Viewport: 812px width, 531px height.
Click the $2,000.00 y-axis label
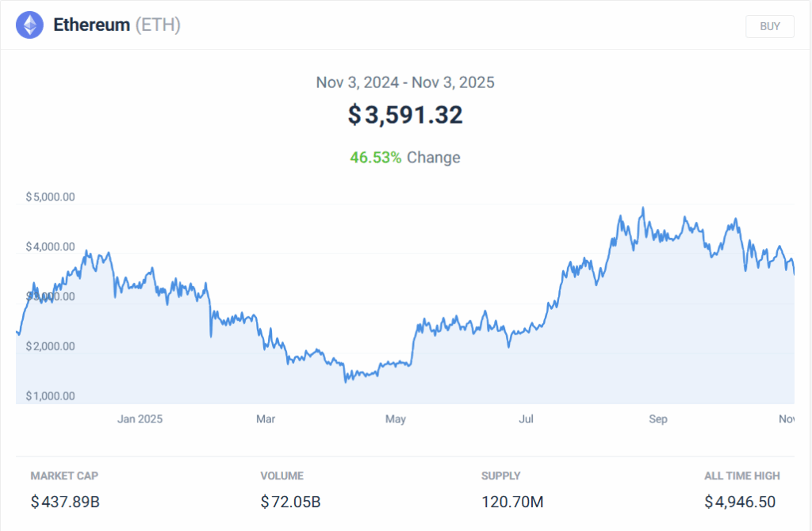pos(50,346)
